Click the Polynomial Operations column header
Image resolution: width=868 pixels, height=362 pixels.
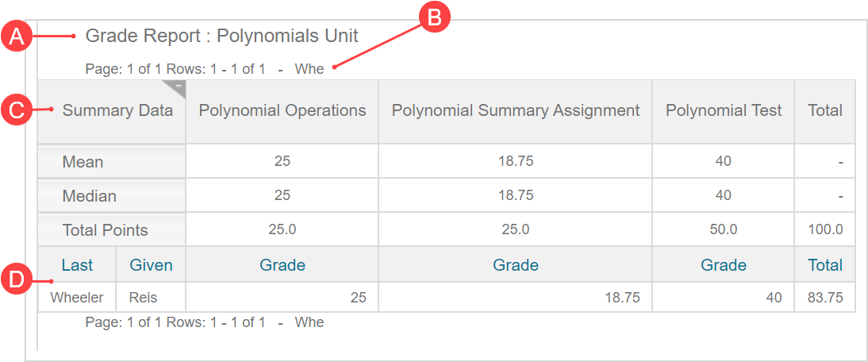282,110
